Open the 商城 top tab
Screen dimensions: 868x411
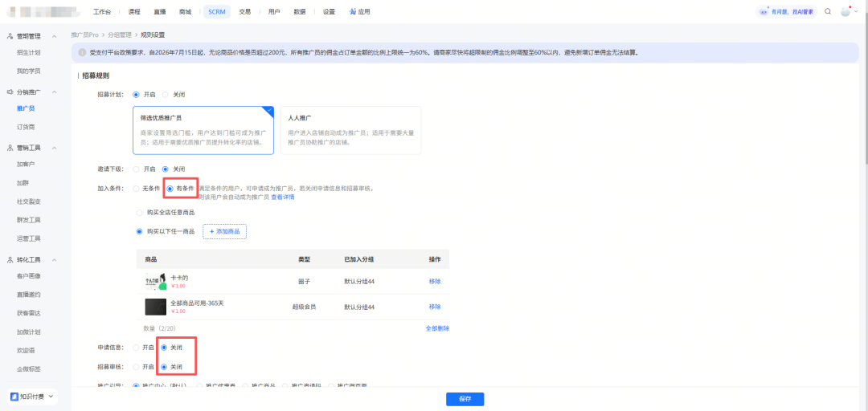(186, 11)
